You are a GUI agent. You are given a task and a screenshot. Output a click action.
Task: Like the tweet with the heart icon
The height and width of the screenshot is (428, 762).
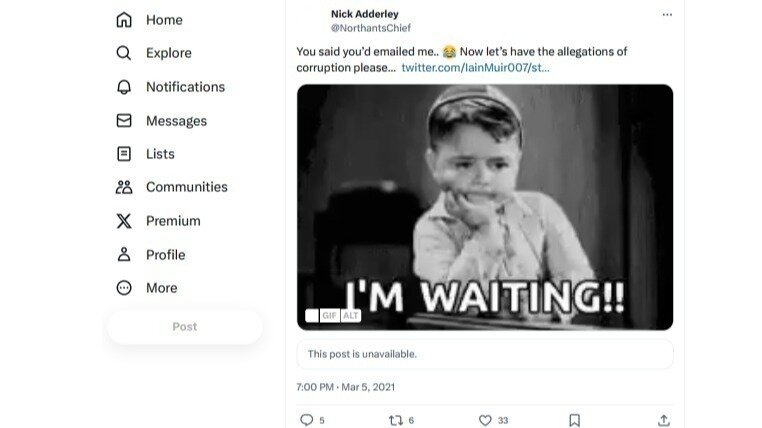pos(485,420)
